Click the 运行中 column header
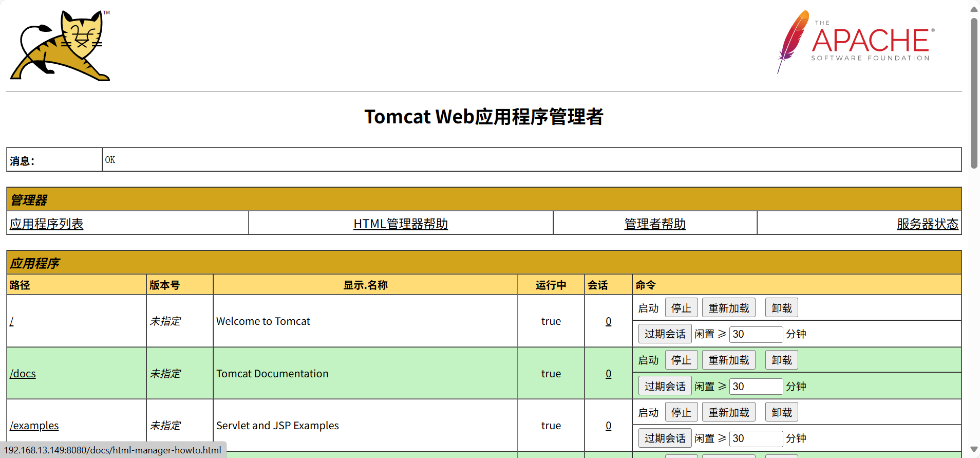The height and width of the screenshot is (458, 980). click(x=551, y=285)
